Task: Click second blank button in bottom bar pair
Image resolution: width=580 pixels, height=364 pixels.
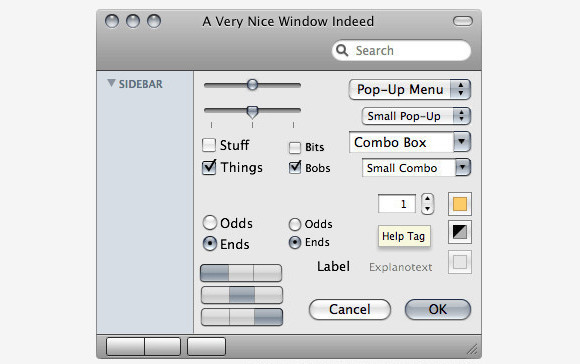Action: (162, 347)
